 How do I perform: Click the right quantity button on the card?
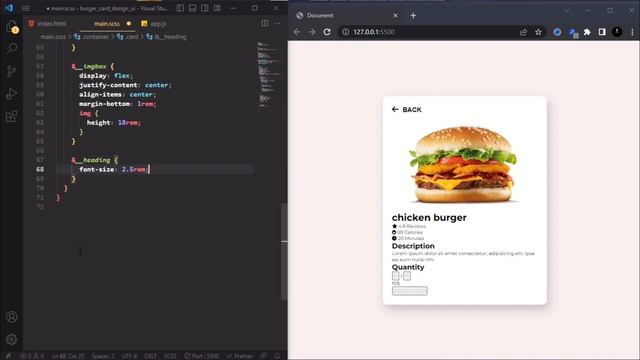click(x=407, y=276)
